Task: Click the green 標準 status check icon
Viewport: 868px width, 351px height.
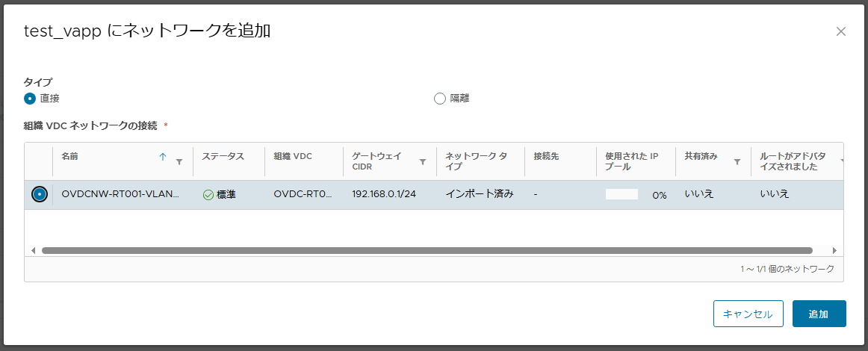Action: point(208,195)
